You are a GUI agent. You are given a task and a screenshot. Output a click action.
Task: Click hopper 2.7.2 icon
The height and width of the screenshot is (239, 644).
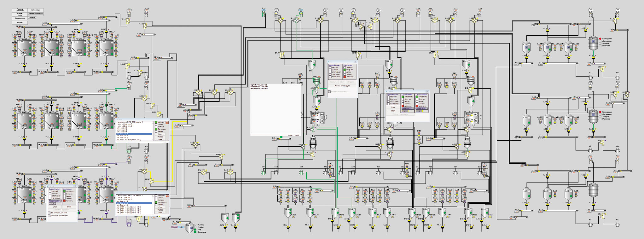point(312,65)
